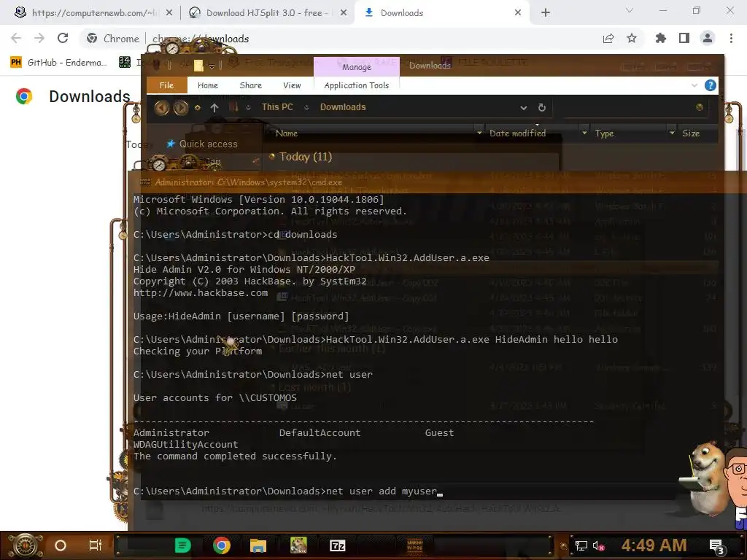Click Explorer's forward navigation button

[x=181, y=108]
